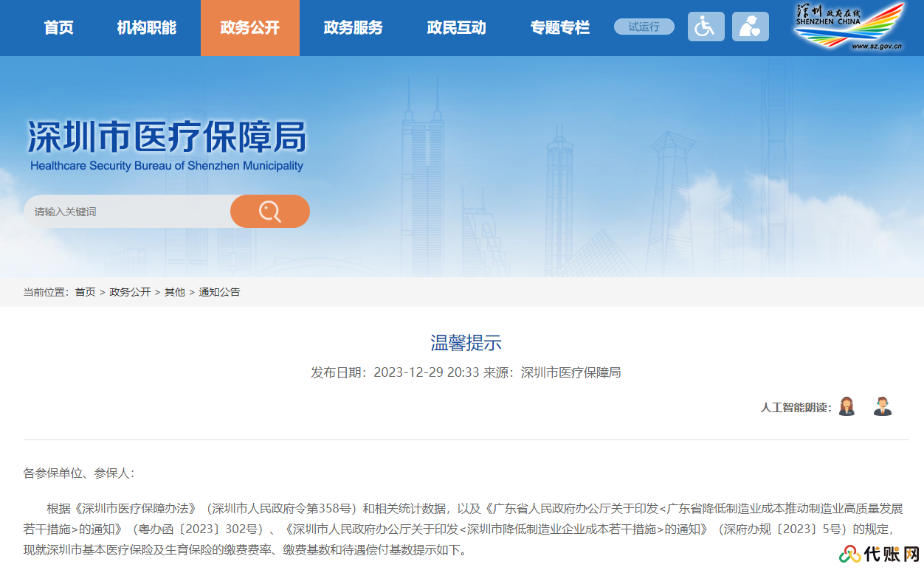Open the 首页 navigation tab
Screen dimensions: 924x570
(x=59, y=28)
